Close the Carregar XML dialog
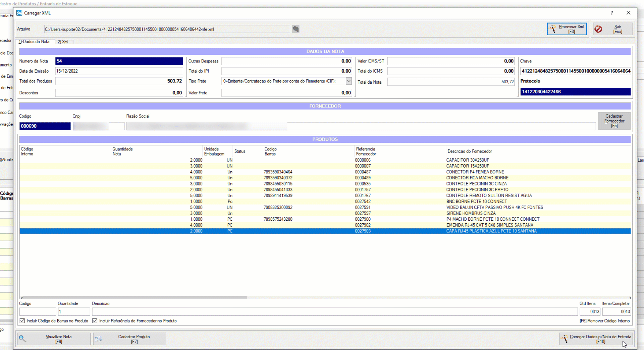Image resolution: width=644 pixels, height=350 pixels. click(x=628, y=13)
